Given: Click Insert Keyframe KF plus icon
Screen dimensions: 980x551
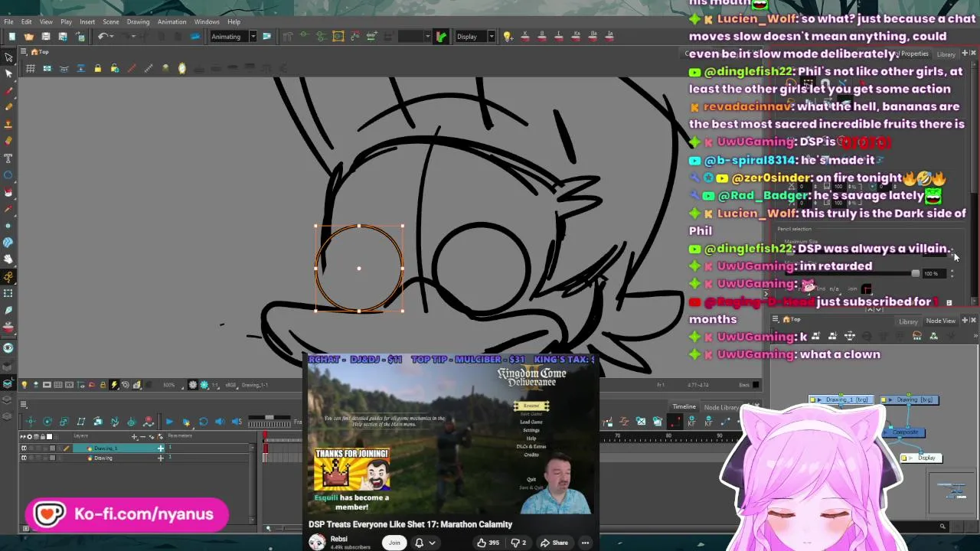Looking at the screenshot, I should click(x=691, y=422).
